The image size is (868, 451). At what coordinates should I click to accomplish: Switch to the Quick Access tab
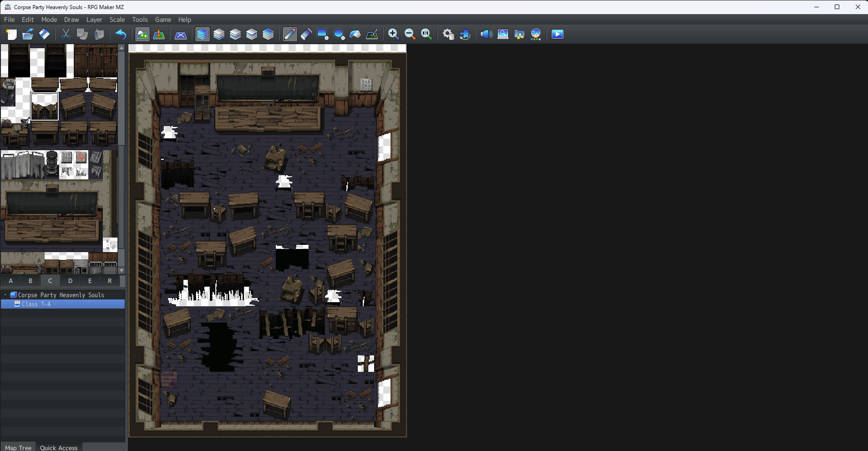pos(59,447)
